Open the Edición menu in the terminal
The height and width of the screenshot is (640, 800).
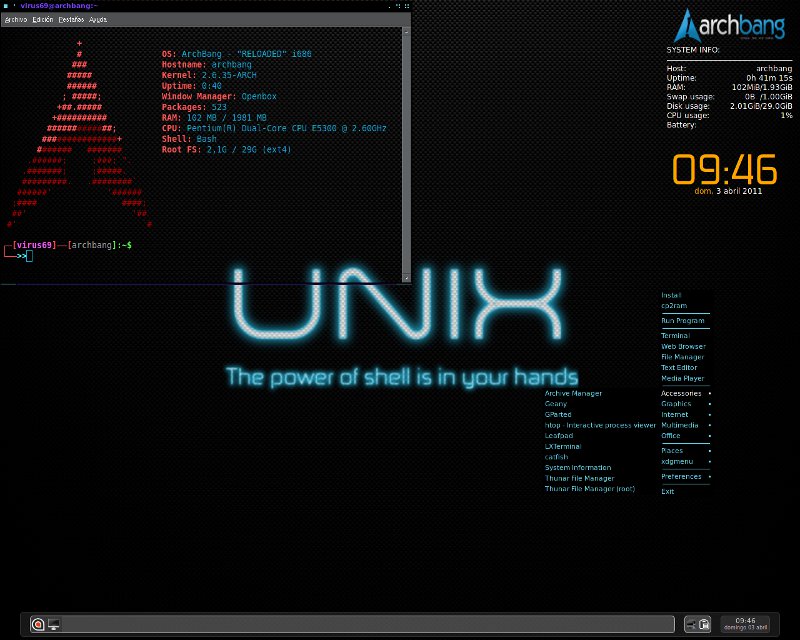(42, 19)
